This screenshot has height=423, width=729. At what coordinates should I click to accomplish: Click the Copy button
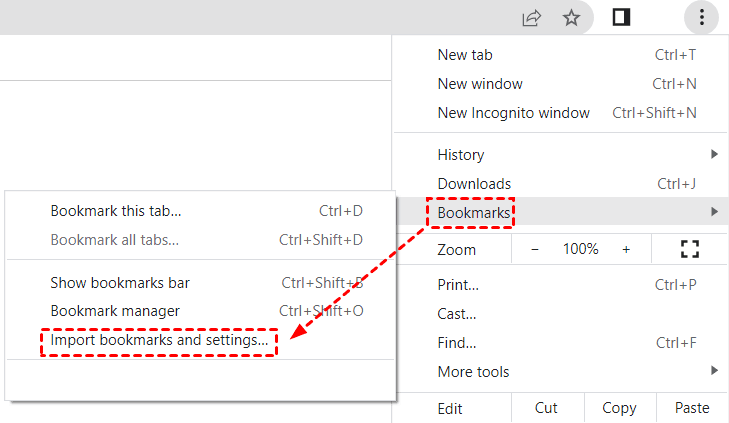click(x=620, y=408)
